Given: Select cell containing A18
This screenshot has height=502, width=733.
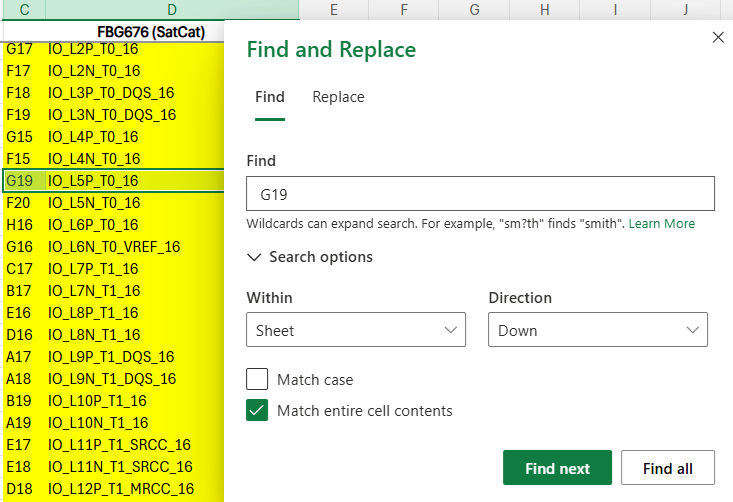Looking at the screenshot, I should [x=24, y=378].
